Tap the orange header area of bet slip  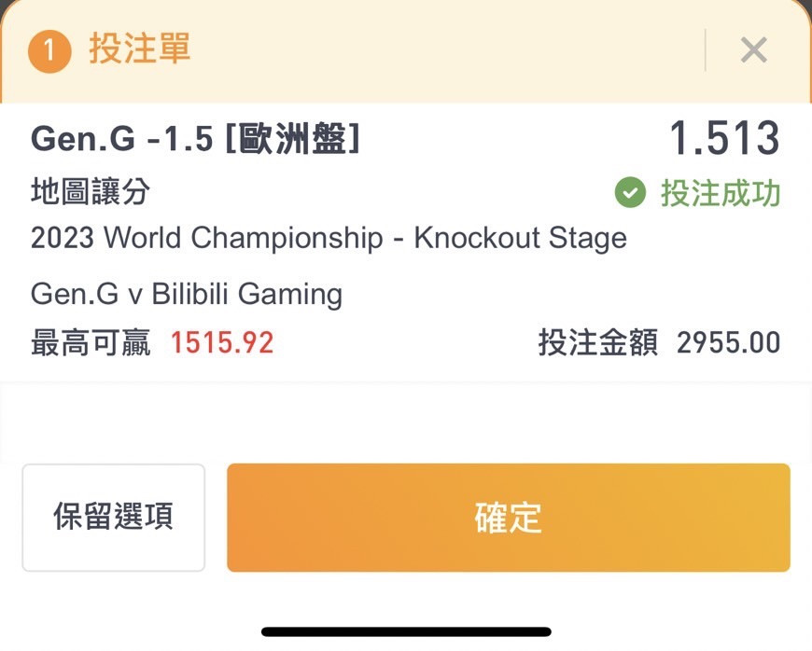[x=406, y=51]
